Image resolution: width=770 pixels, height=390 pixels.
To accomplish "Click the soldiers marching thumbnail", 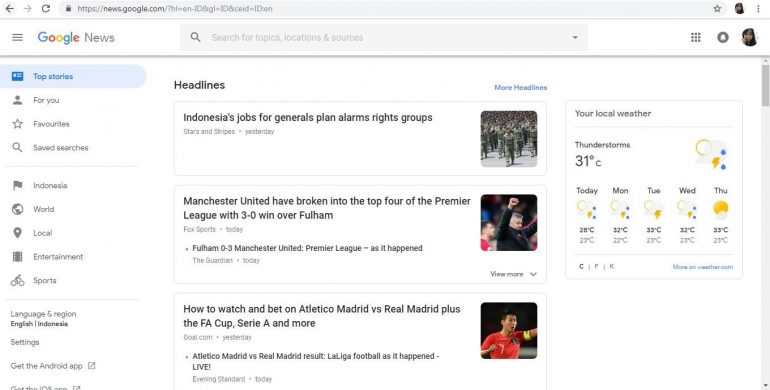I will pos(509,139).
